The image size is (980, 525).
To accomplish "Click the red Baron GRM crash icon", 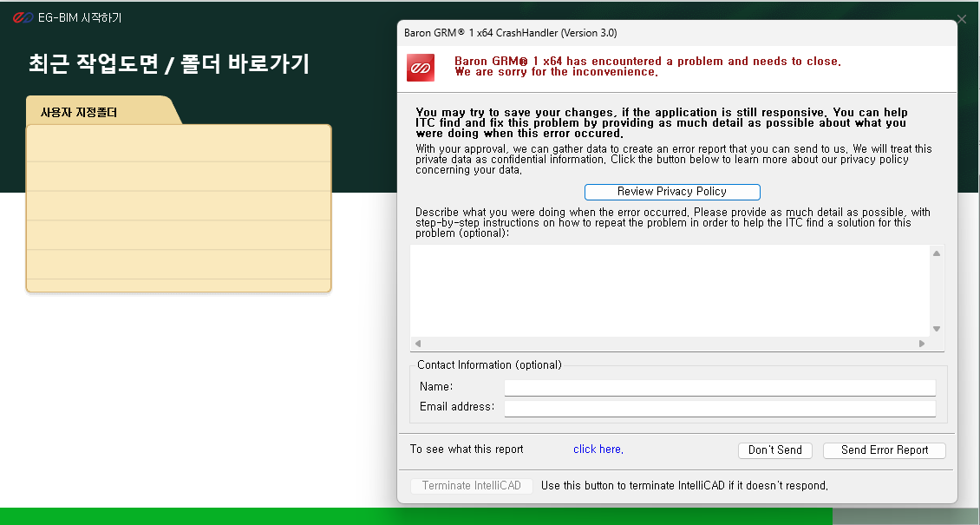I will coord(421,68).
